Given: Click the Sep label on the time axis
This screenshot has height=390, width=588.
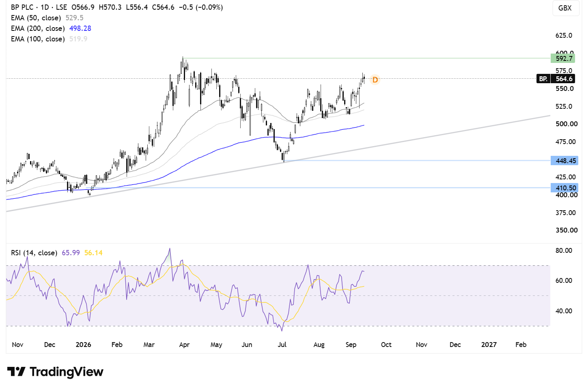Looking at the screenshot, I should pyautogui.click(x=351, y=345).
